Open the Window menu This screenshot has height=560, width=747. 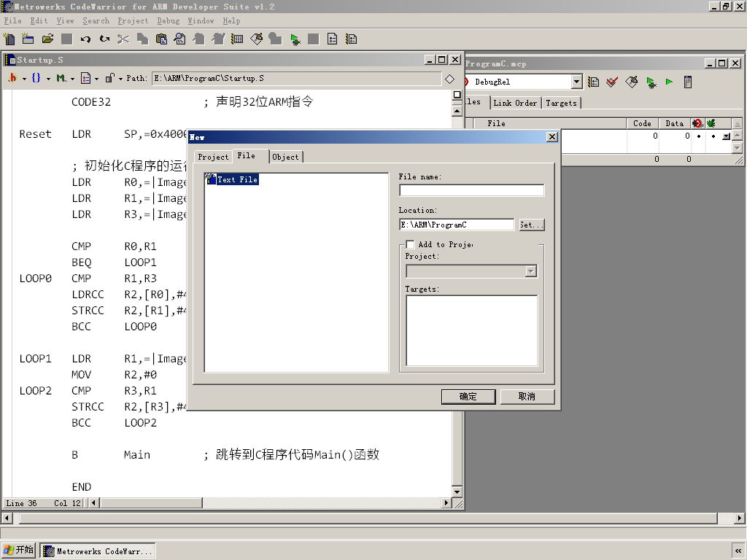click(201, 21)
